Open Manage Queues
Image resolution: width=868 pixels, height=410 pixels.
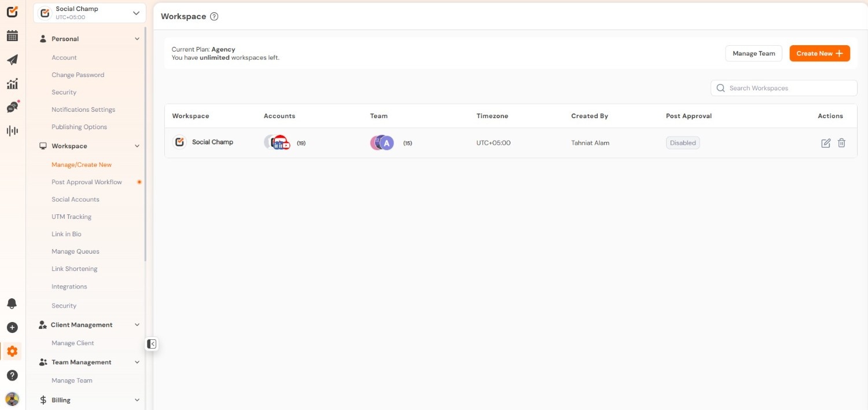pos(75,251)
